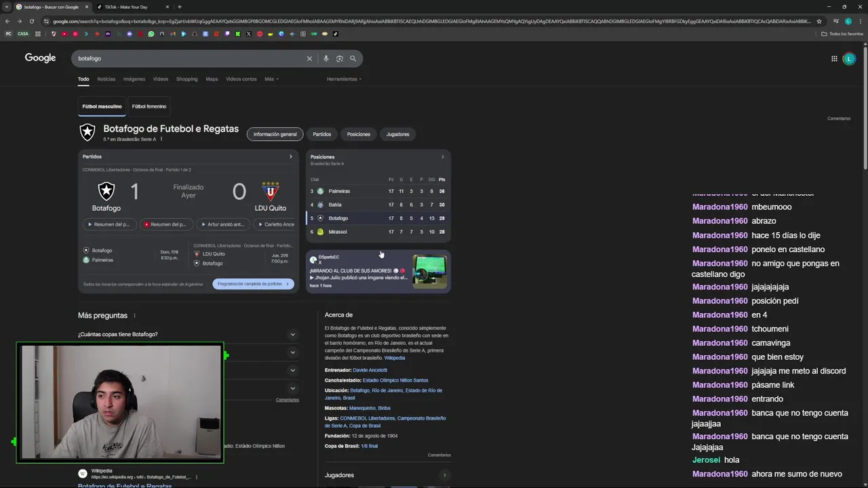Click the Mirassol row in standings

point(378,232)
